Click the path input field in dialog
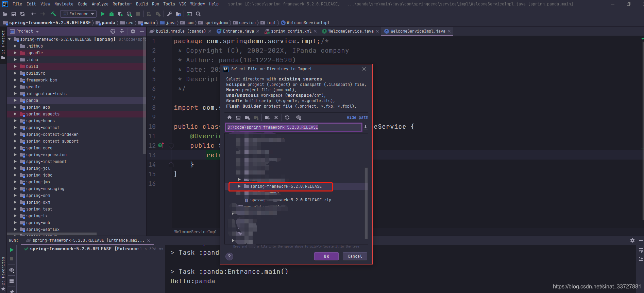 [293, 127]
